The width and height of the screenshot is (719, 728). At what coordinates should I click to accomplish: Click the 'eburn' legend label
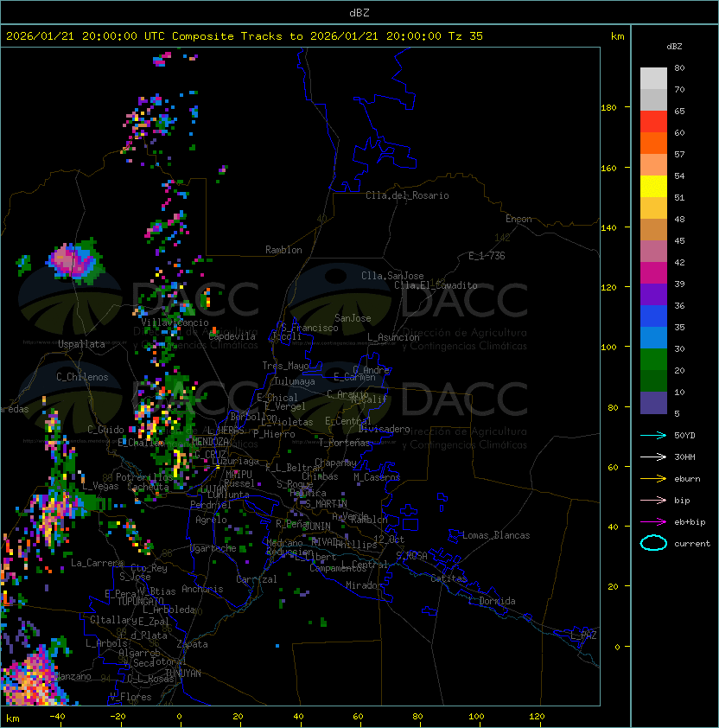tap(687, 479)
